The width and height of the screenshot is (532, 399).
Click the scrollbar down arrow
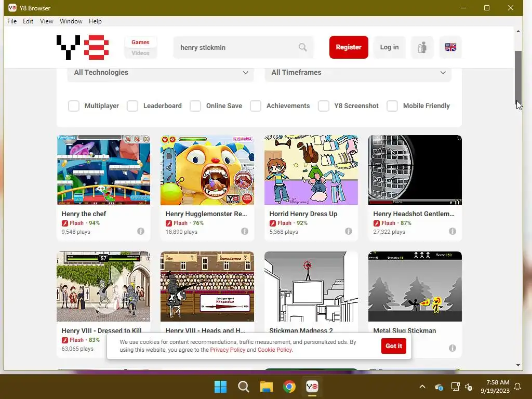518,365
